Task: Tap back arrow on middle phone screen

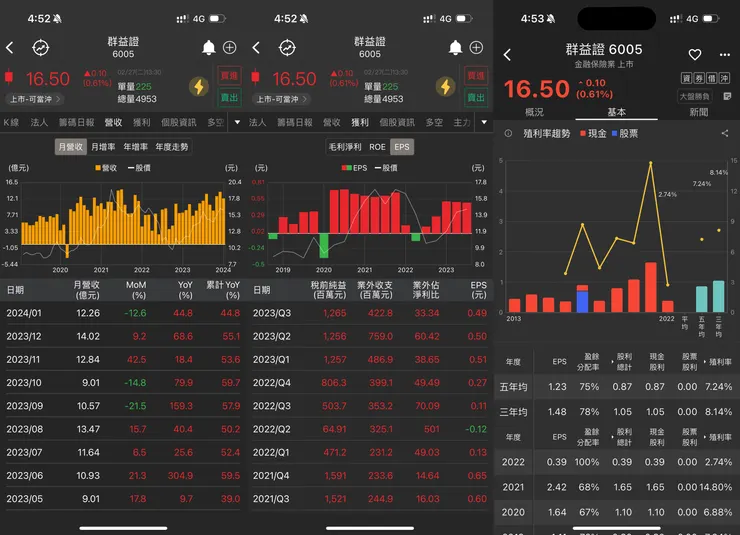Action: (256, 48)
